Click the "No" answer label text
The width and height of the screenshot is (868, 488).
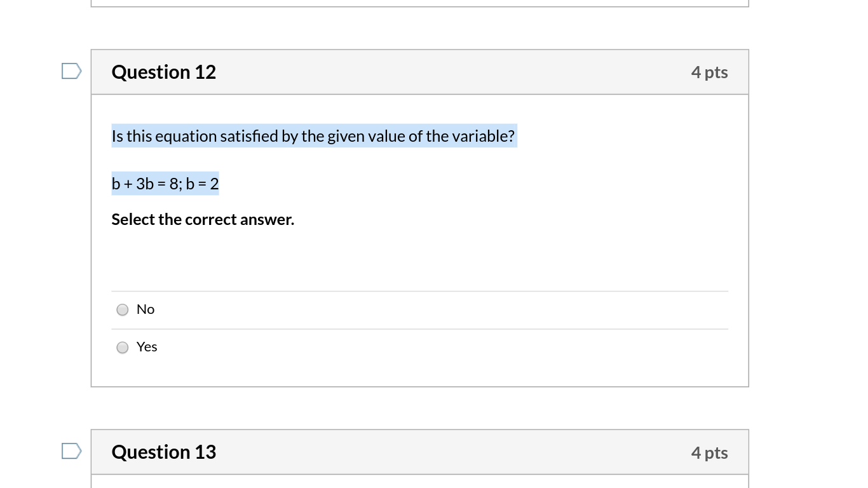[x=146, y=309]
